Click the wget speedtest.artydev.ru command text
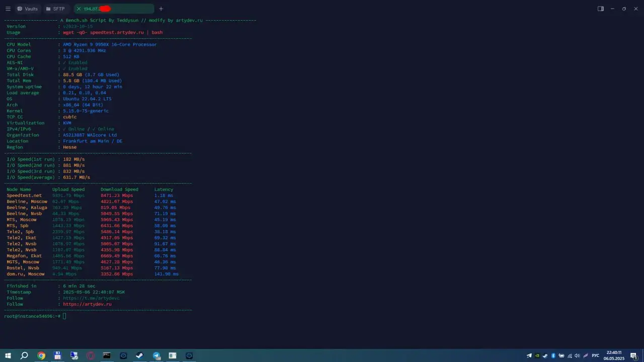 [x=113, y=32]
